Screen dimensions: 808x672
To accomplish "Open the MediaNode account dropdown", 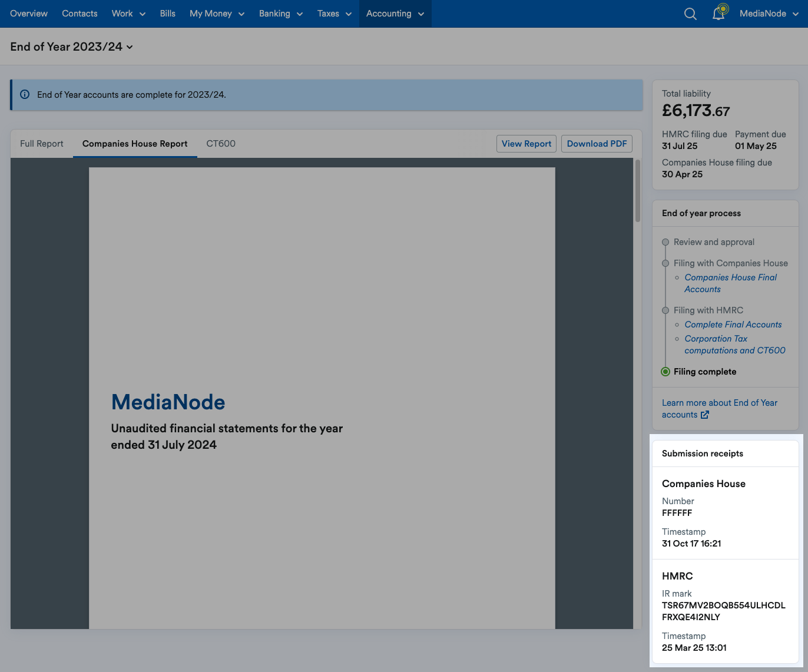I will point(769,14).
